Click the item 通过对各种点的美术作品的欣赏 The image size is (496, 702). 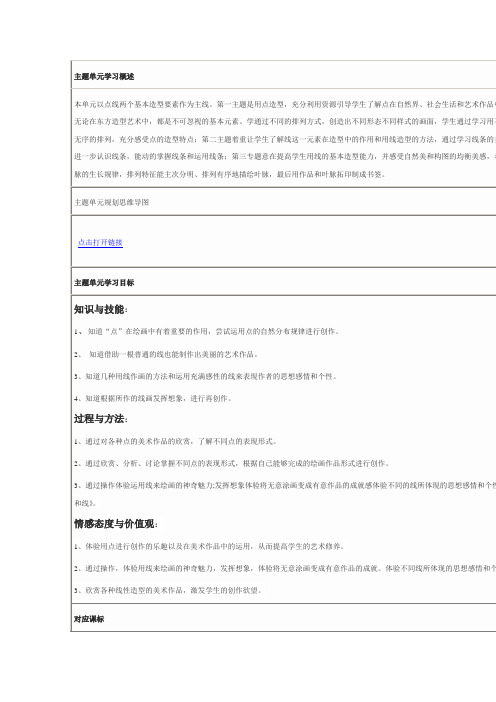pos(175,441)
